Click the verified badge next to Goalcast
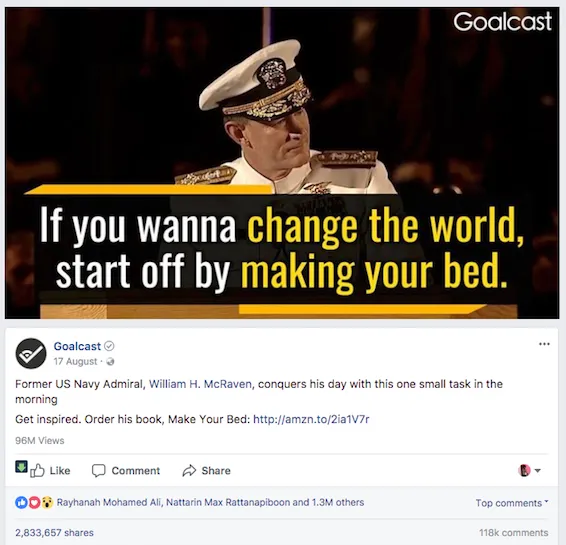Screen dimensions: 566x545 (x=109, y=346)
